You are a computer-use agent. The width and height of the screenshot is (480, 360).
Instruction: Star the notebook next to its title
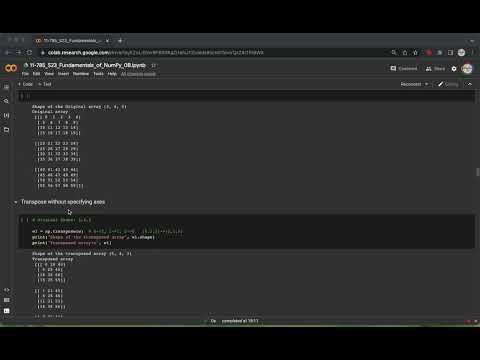click(x=153, y=65)
